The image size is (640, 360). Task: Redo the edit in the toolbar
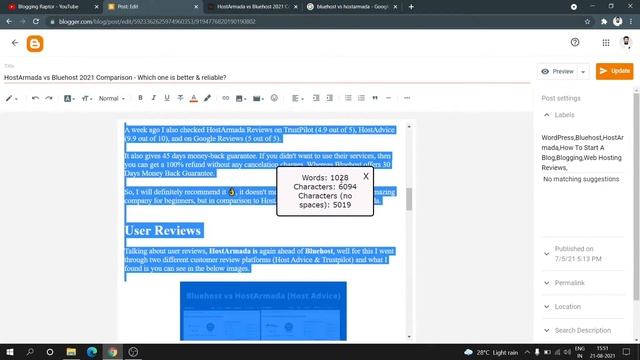pos(49,98)
